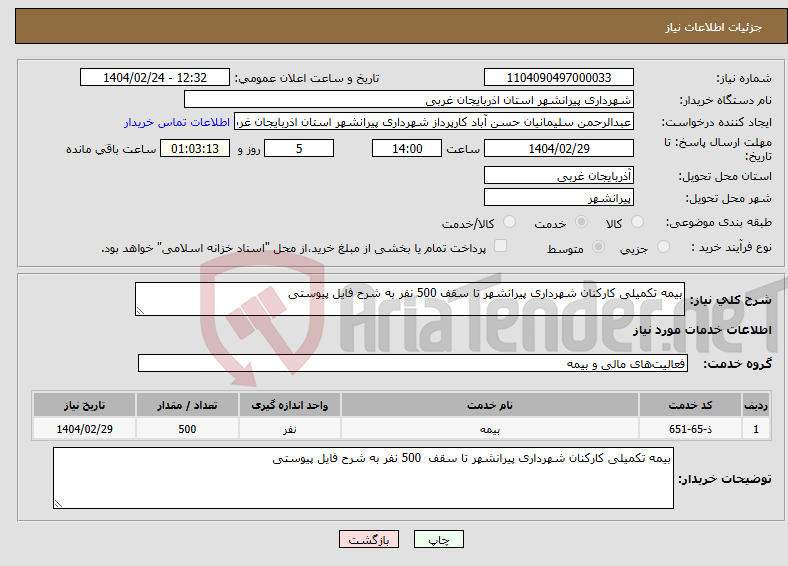Select the جزیی purchase type radio
The image size is (788, 566).
pos(663,246)
